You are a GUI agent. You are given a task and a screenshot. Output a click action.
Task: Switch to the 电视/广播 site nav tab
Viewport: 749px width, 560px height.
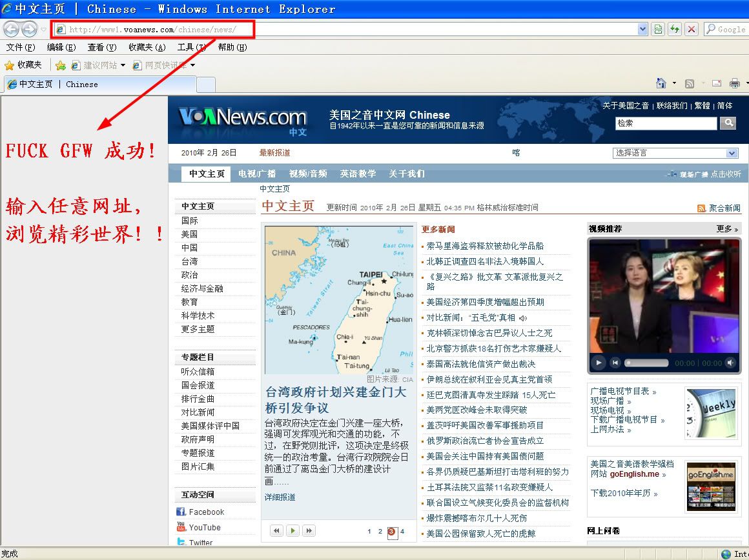point(257,174)
